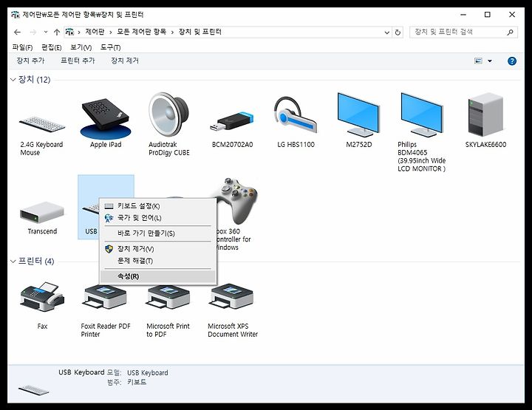Select the SKYLAKE6600 computer icon
Image resolution: width=532 pixels, height=410 pixels.
(x=485, y=115)
